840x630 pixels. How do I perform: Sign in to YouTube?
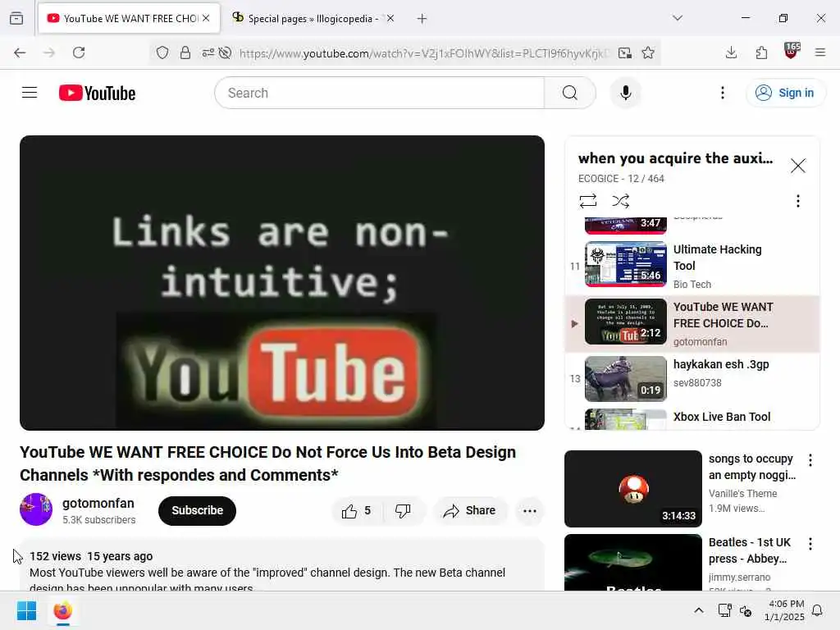click(785, 93)
